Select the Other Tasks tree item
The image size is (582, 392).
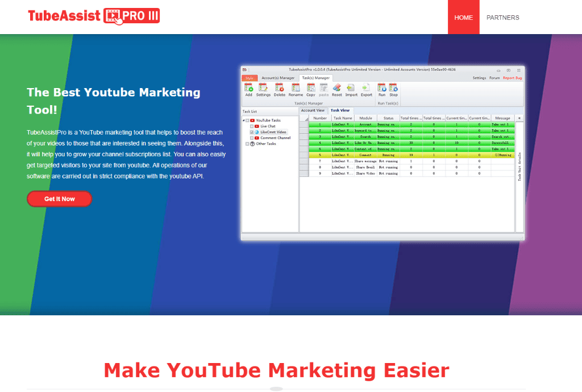point(266,144)
